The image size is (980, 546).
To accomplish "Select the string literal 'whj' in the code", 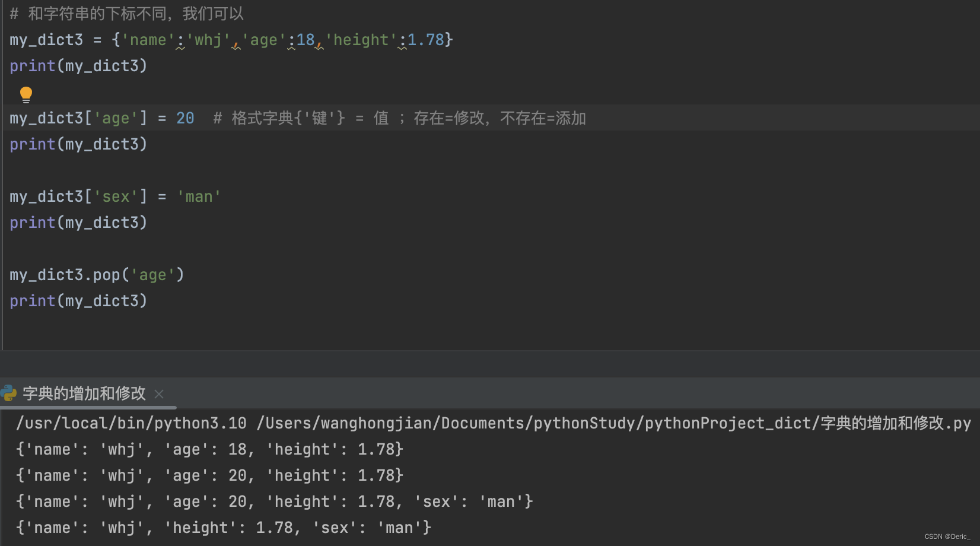I will click(x=208, y=39).
